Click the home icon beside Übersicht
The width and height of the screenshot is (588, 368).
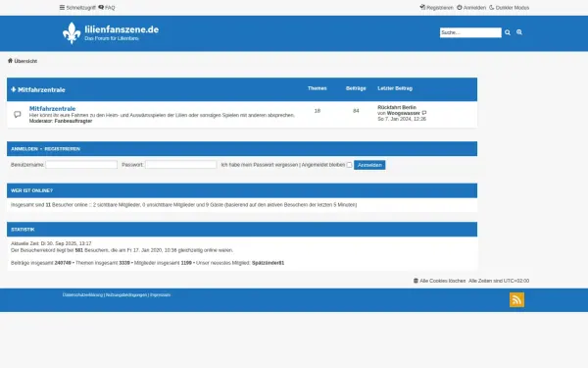tap(10, 61)
